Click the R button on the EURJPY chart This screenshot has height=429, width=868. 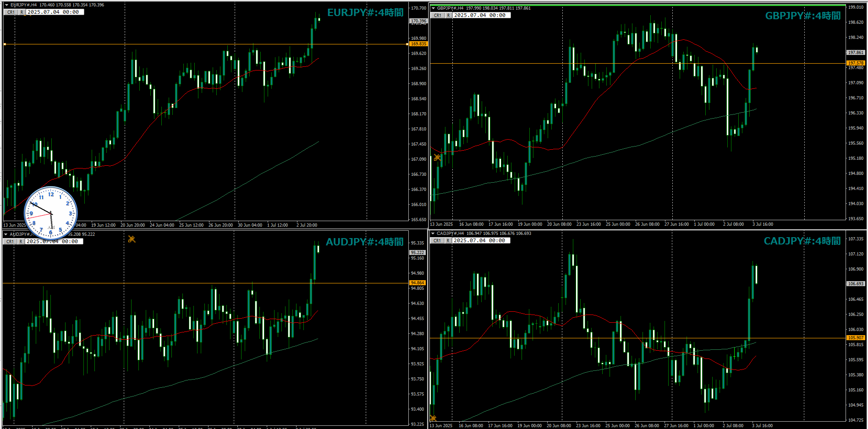pos(22,12)
